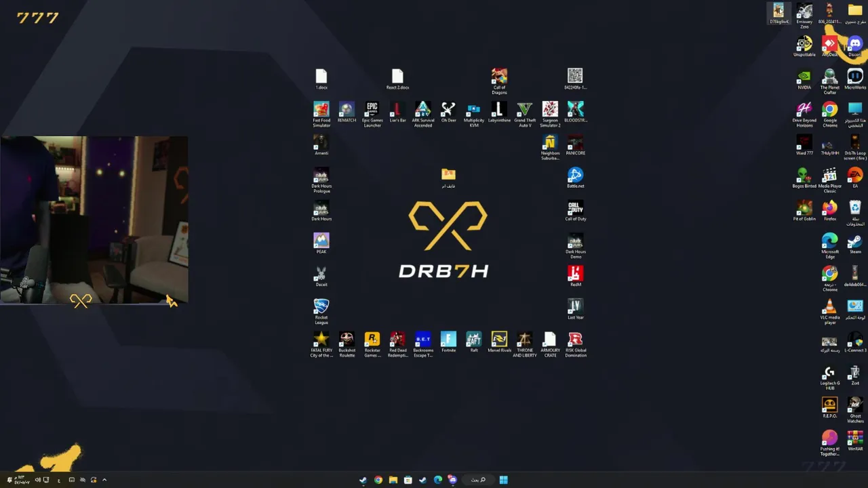868x488 pixels.
Task: Open Backrooms Escape Together icon
Action: pyautogui.click(x=423, y=344)
